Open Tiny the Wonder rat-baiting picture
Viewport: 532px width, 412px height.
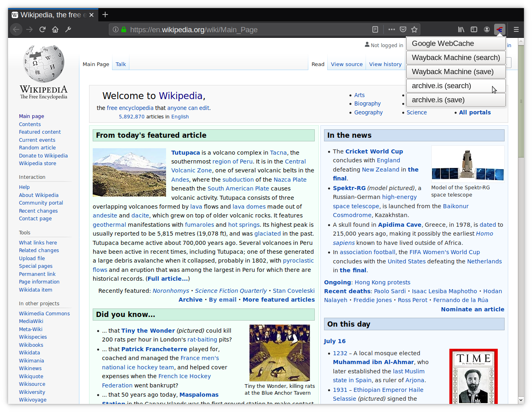[x=280, y=353]
